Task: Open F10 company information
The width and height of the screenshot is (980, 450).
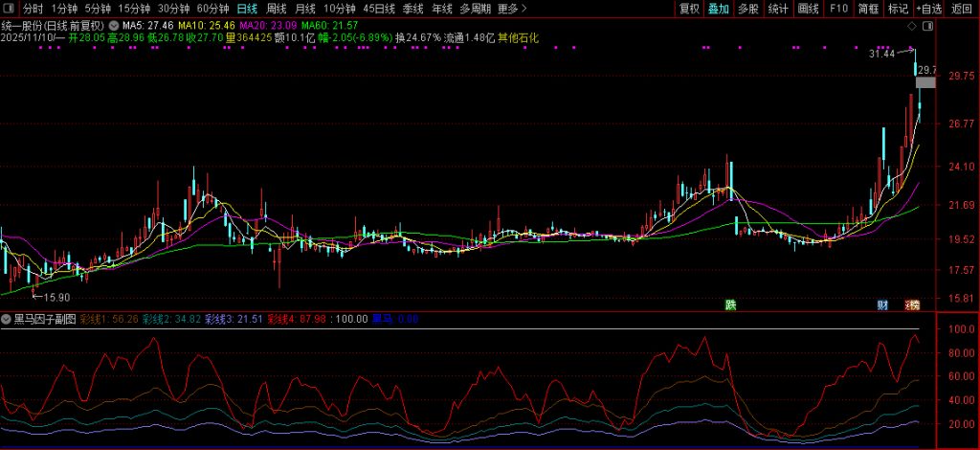Action: (838, 9)
